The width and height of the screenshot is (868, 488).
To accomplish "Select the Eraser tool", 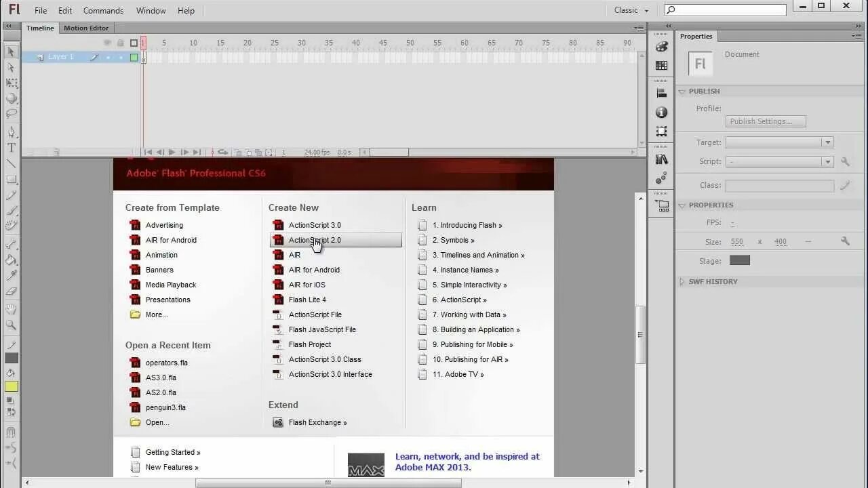I will click(11, 291).
